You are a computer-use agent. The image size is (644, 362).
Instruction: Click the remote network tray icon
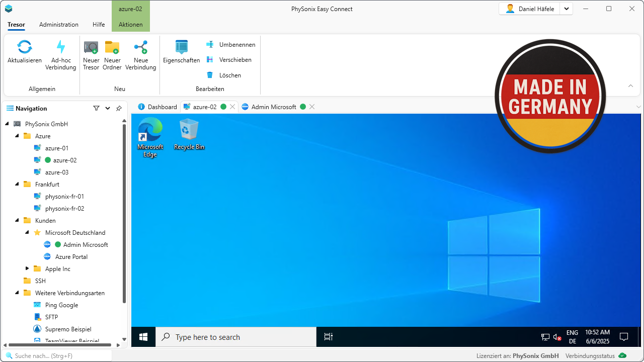click(x=545, y=337)
